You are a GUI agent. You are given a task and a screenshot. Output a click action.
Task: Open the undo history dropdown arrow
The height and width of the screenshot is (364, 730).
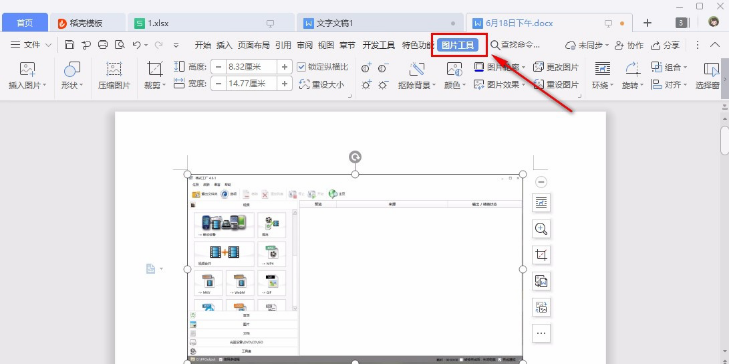pyautogui.click(x=146, y=45)
